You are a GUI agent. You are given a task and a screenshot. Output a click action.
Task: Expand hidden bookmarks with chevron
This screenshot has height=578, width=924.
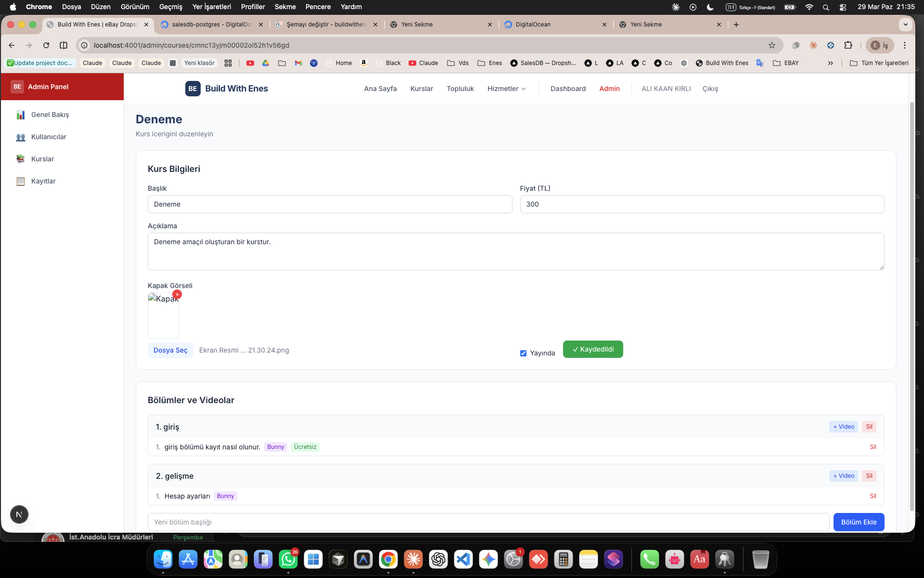[x=830, y=63]
